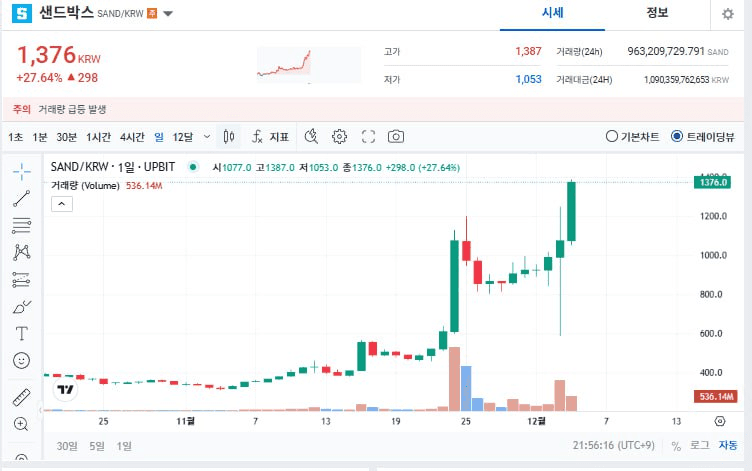
Task: Select the ruler measure tool
Action: (x=22, y=397)
